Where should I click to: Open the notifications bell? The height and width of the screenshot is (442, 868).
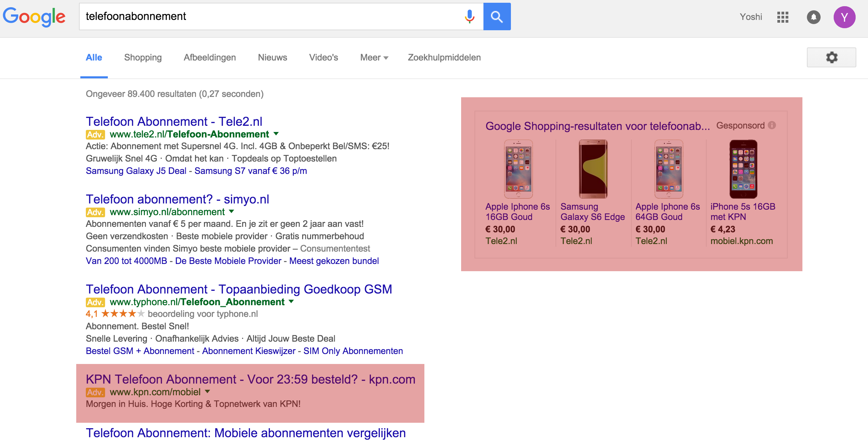click(x=813, y=17)
